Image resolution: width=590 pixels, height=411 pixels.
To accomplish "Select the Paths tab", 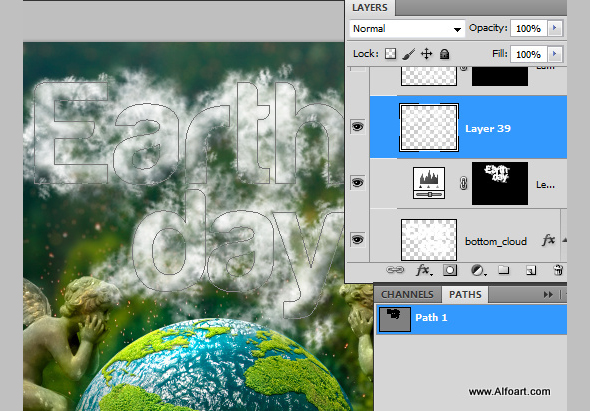I will click(x=465, y=294).
